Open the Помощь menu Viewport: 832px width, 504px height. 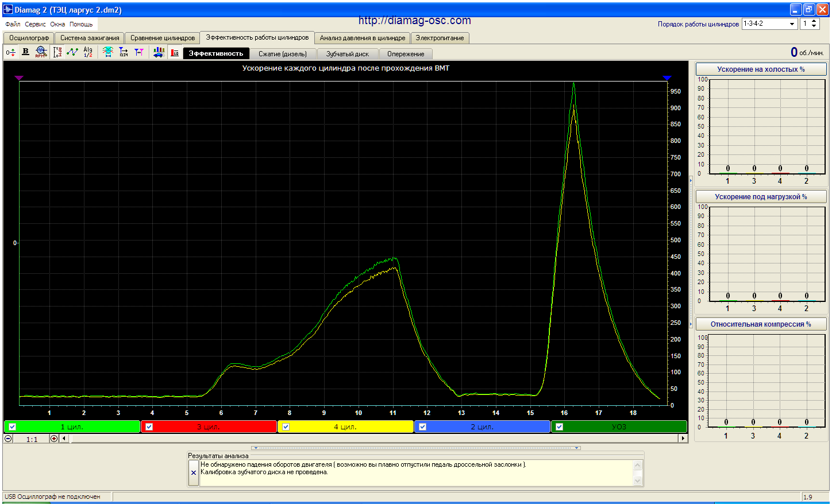tap(81, 24)
